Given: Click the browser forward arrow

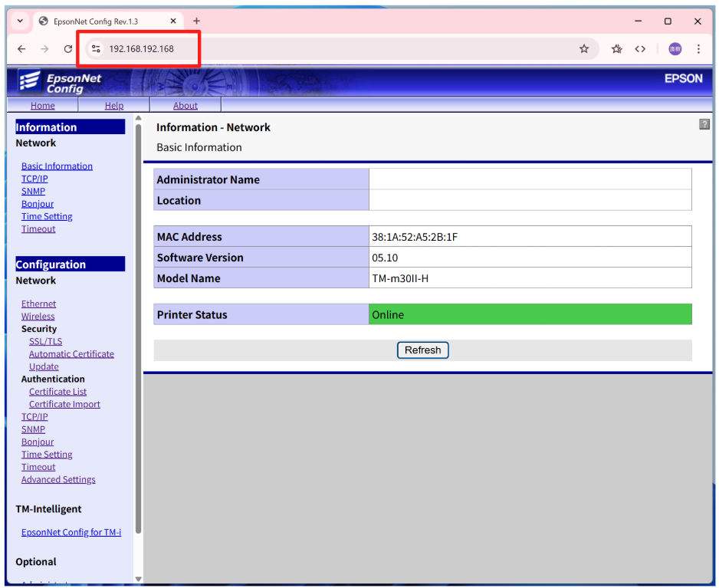Looking at the screenshot, I should [44, 48].
